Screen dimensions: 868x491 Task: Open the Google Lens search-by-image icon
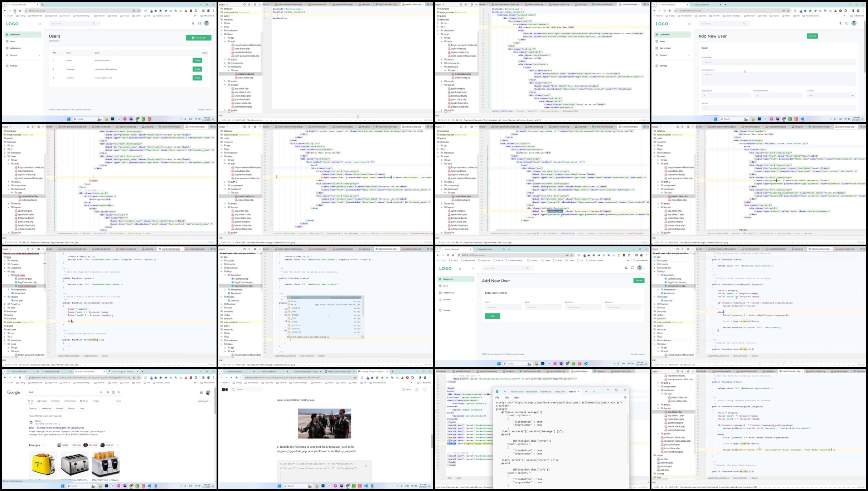tap(113, 392)
